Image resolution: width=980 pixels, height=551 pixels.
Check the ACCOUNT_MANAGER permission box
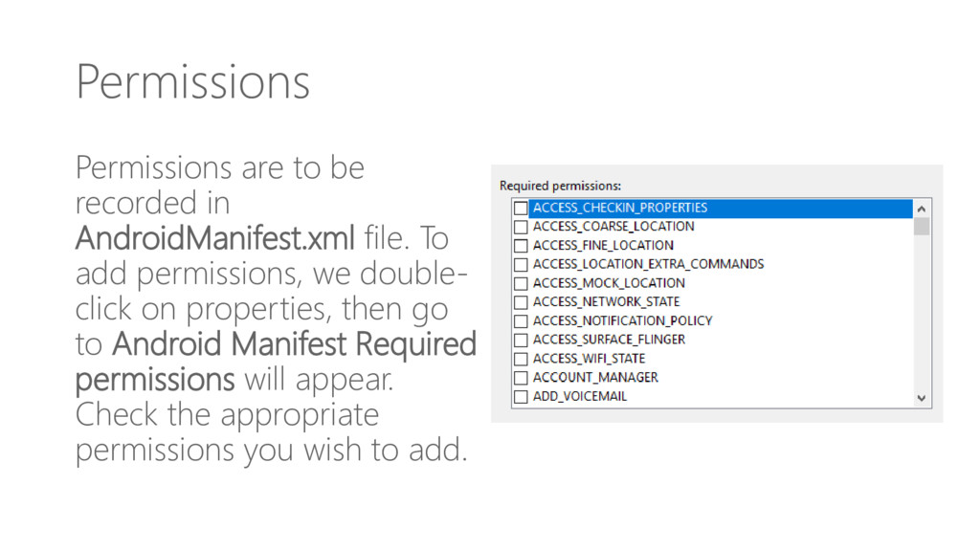521,377
